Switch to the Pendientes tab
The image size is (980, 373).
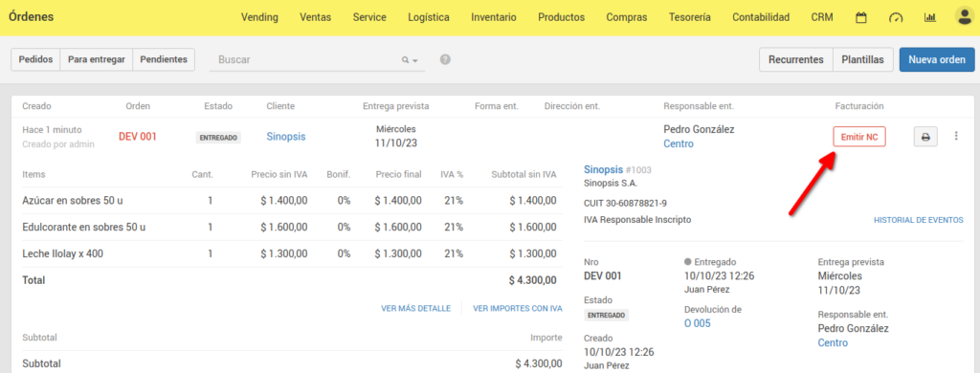(164, 59)
